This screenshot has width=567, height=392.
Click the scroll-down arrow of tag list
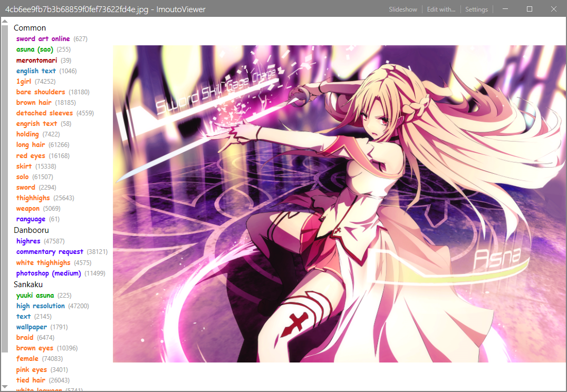click(x=5, y=387)
